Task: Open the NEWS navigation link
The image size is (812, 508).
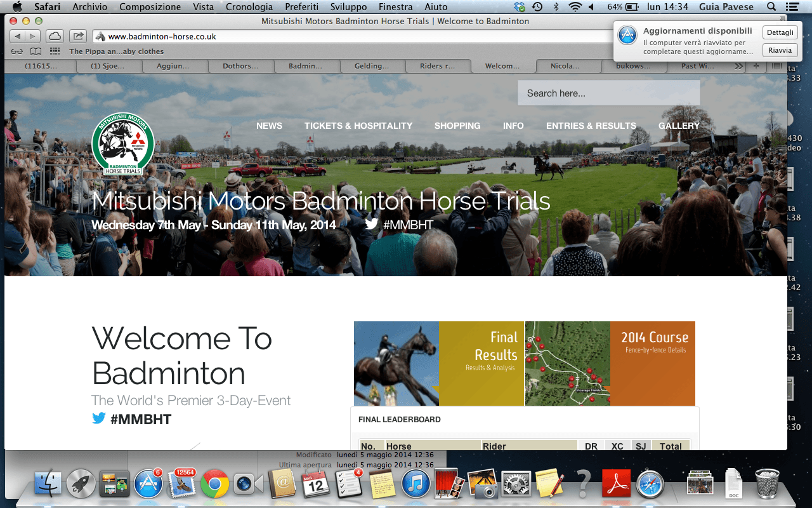Action: (269, 126)
